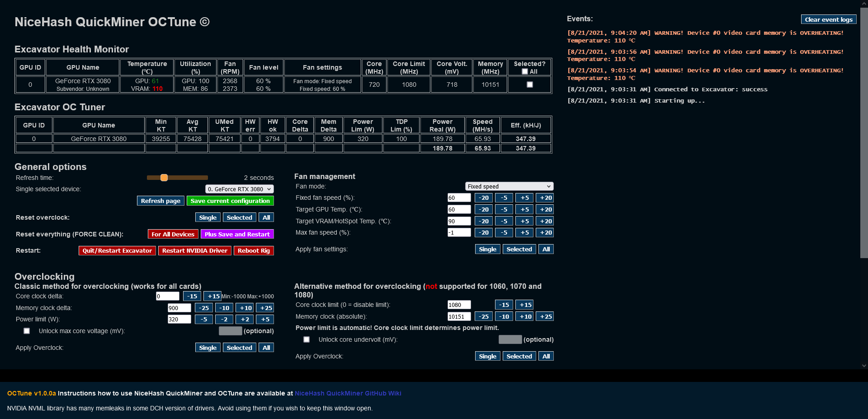868x419 pixels.
Task: Reset overclock for All devices
Action: coord(266,217)
